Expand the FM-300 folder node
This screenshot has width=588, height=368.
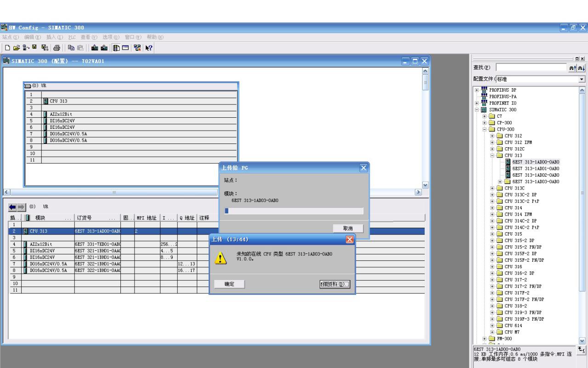(x=486, y=339)
